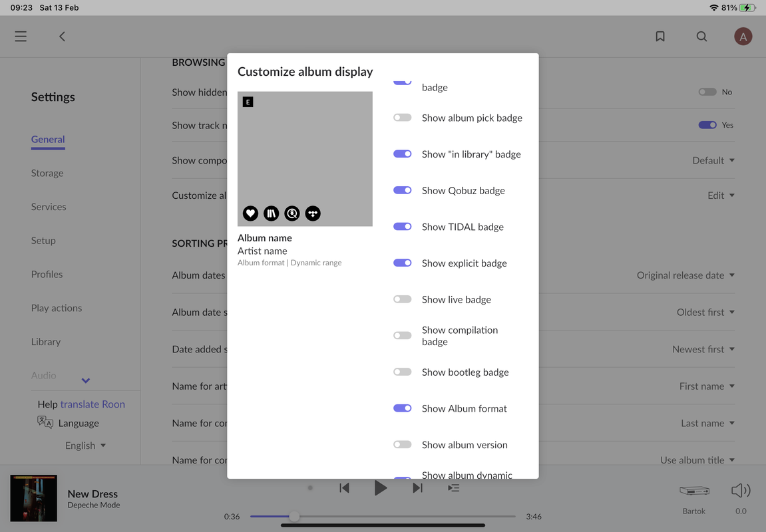
Task: Check battery status in status bar
Action: click(x=747, y=8)
